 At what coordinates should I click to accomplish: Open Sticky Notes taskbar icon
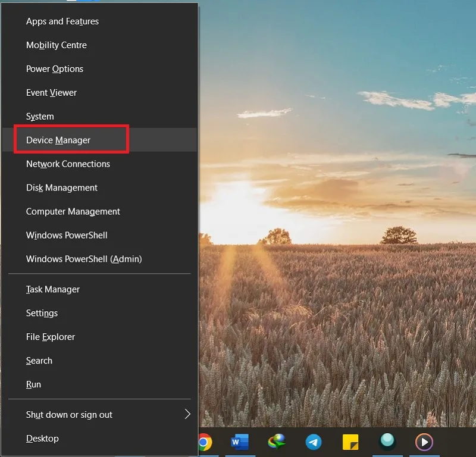(x=350, y=442)
